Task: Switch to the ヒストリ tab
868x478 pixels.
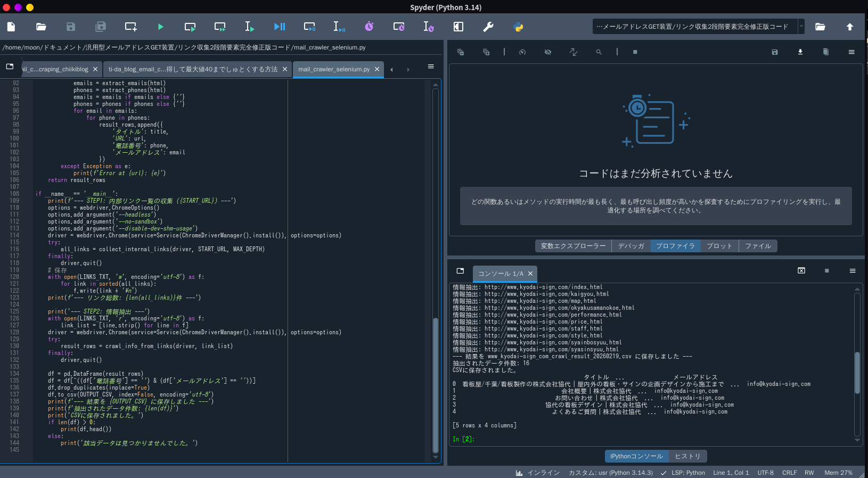Action: [688, 456]
